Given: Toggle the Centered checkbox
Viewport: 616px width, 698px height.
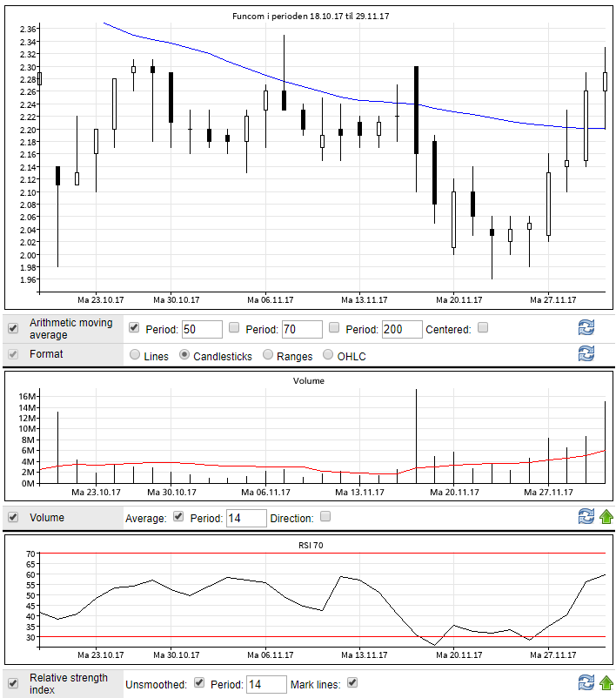Looking at the screenshot, I should (484, 328).
